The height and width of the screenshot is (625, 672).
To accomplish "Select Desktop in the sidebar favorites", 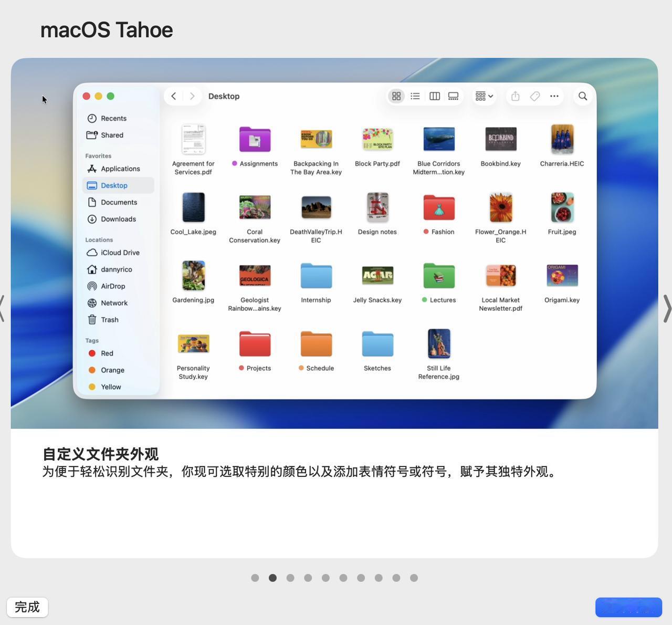I will (x=118, y=185).
